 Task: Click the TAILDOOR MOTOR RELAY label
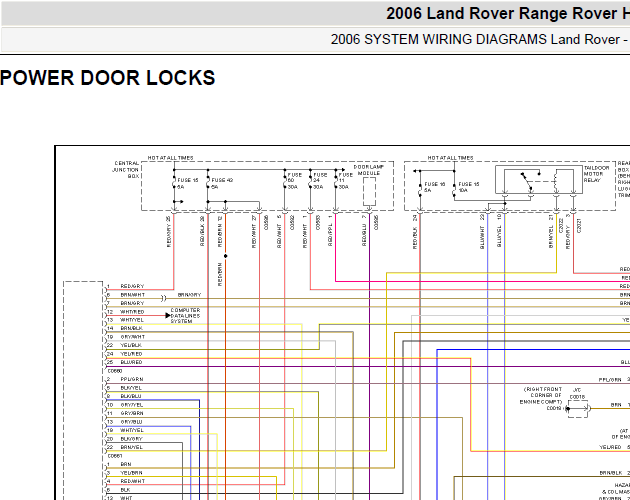pyautogui.click(x=597, y=174)
